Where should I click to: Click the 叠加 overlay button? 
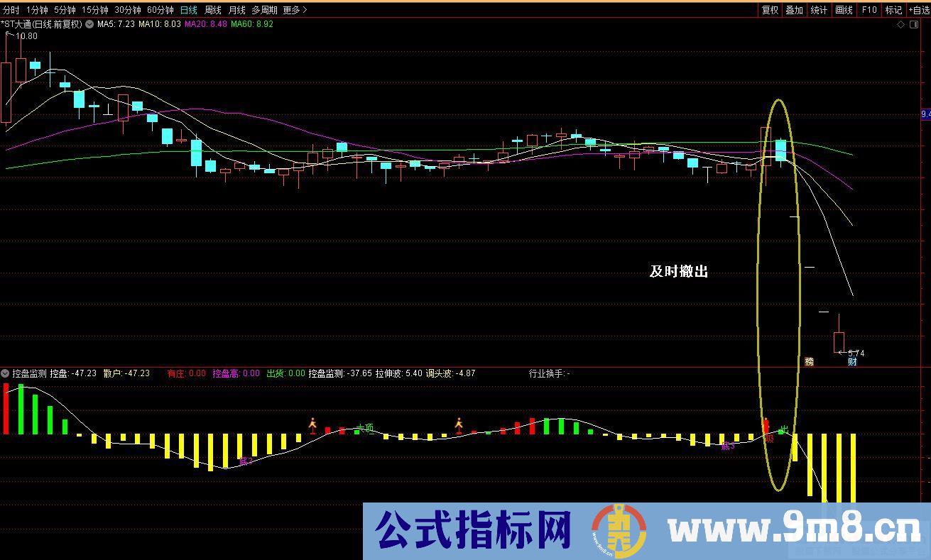point(794,10)
